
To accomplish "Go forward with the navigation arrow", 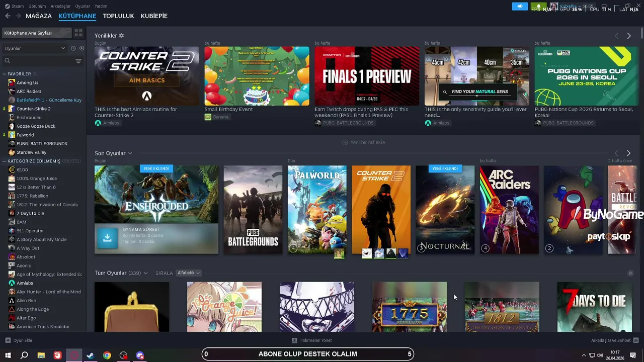I will [18, 16].
